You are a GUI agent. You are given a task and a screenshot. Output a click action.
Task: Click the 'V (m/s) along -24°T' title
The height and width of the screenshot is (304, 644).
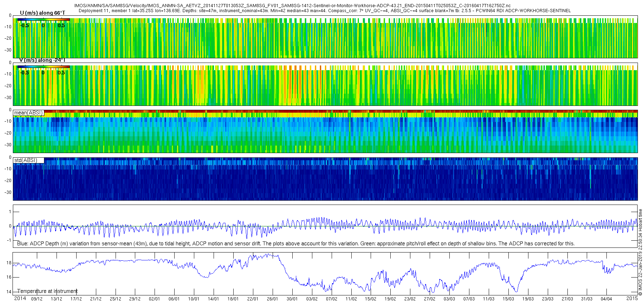click(42, 60)
